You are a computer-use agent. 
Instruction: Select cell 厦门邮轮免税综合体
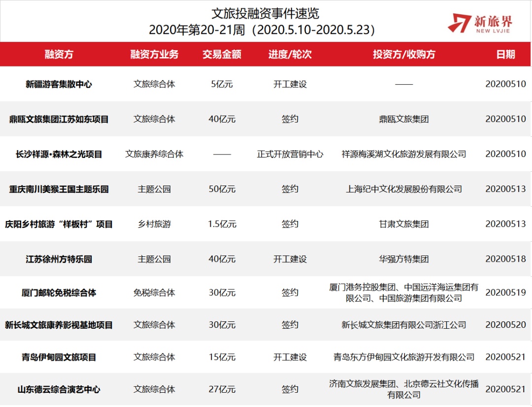pos(59,292)
